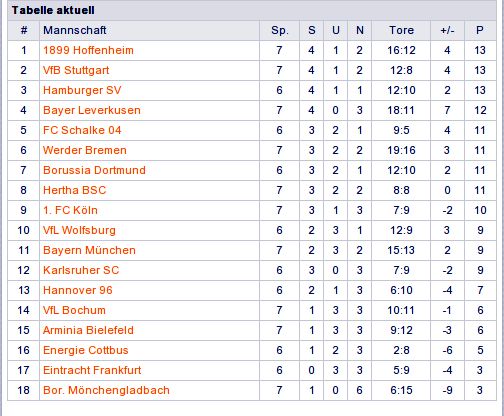Open Bayern München team page
This screenshot has height=416, width=504.
click(x=89, y=250)
